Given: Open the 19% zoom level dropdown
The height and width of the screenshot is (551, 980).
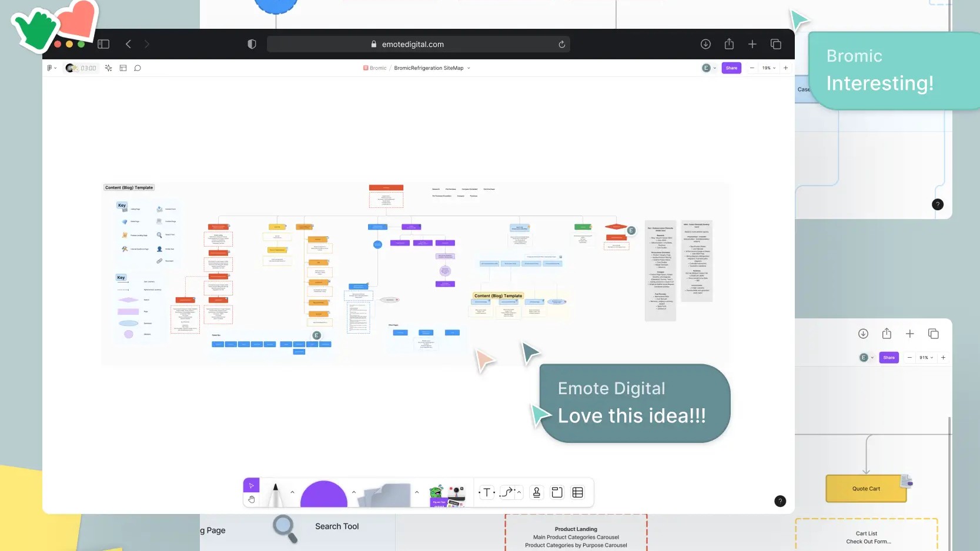Looking at the screenshot, I should click(769, 68).
